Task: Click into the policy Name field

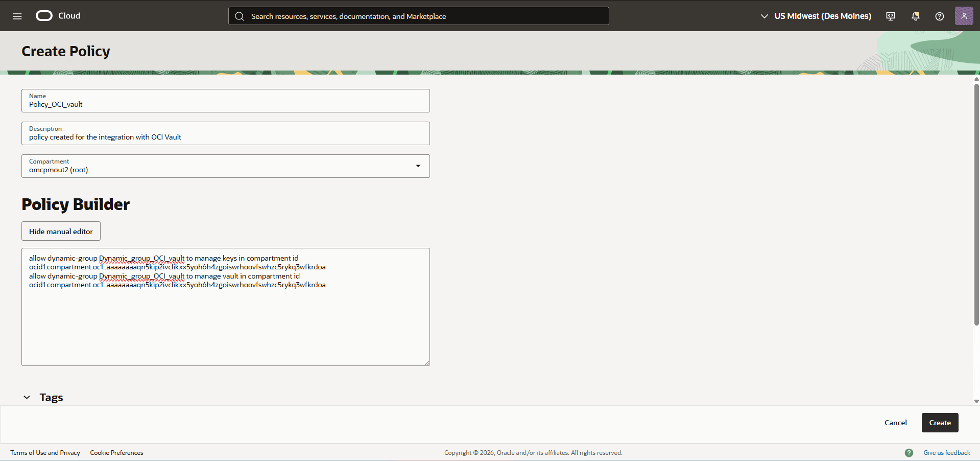Action: click(226, 101)
